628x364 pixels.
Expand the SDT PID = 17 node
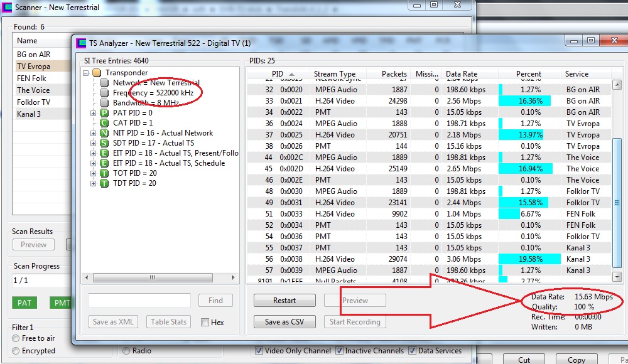coord(94,143)
